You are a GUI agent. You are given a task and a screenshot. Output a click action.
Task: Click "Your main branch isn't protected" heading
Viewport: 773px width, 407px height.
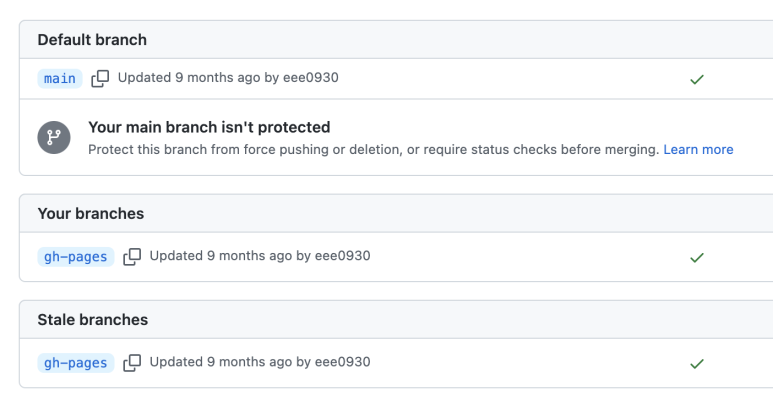[x=209, y=128]
